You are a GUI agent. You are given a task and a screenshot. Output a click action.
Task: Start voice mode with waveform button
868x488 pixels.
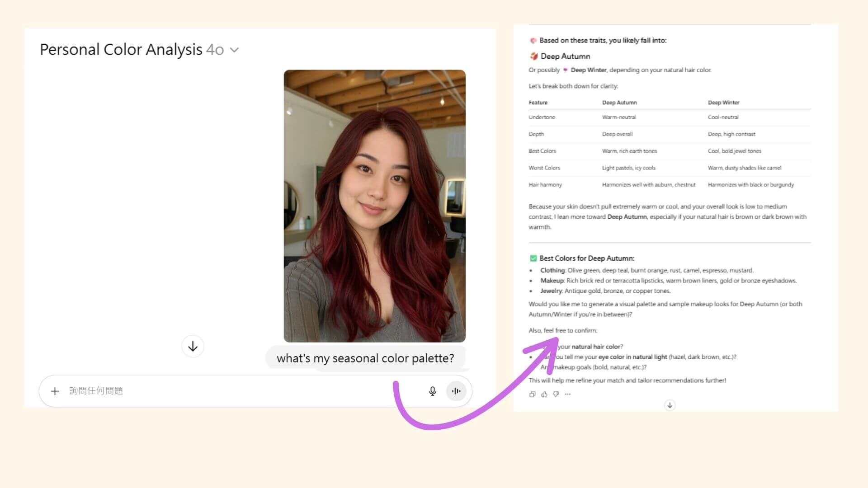point(456,391)
